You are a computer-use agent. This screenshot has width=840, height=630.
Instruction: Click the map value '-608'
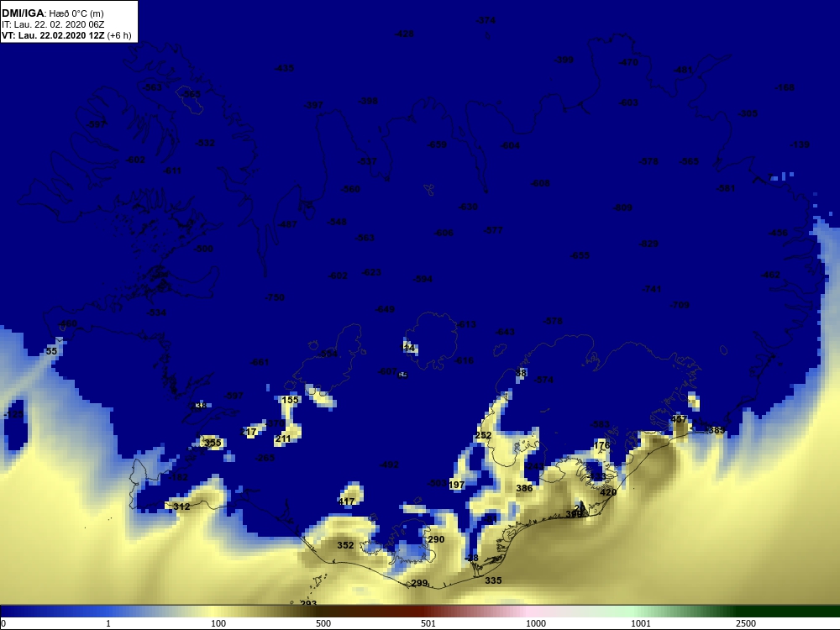(x=540, y=183)
